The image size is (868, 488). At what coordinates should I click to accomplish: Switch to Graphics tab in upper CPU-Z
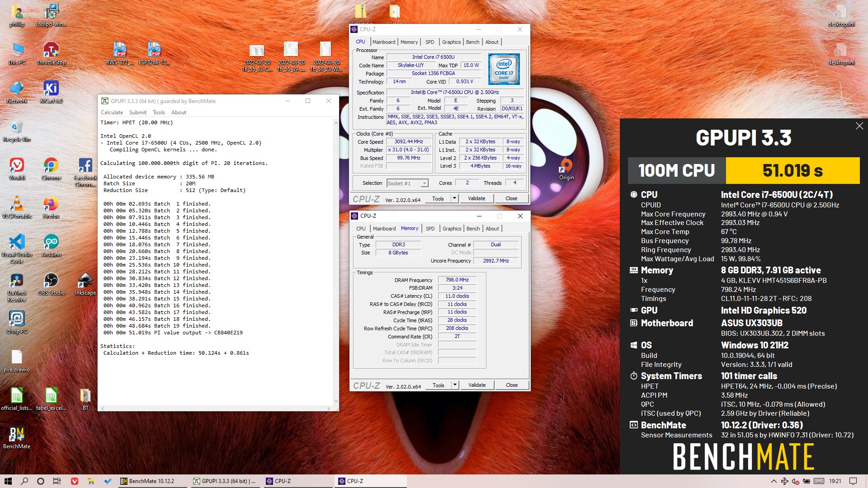point(451,42)
